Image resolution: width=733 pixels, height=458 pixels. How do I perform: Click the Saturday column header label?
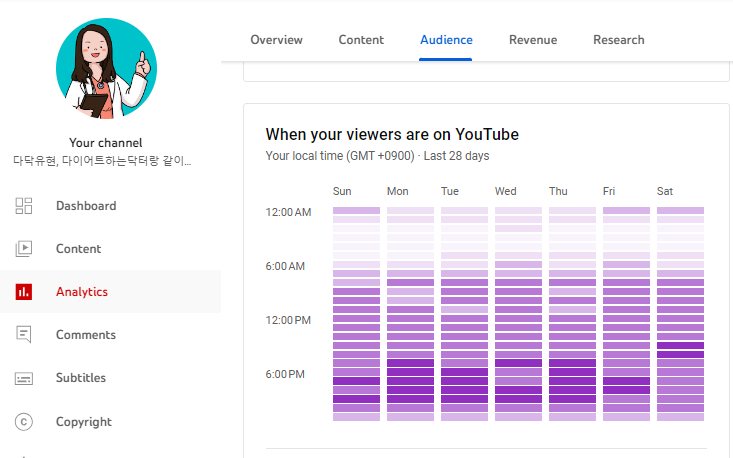click(x=665, y=191)
